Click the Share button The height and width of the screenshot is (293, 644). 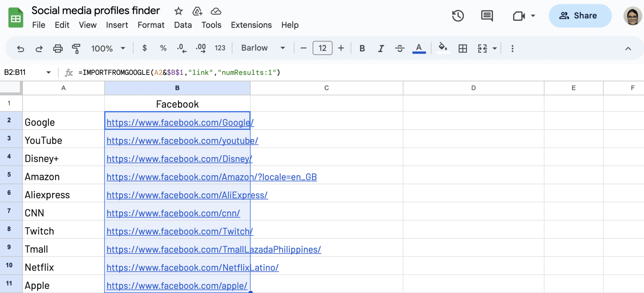580,16
